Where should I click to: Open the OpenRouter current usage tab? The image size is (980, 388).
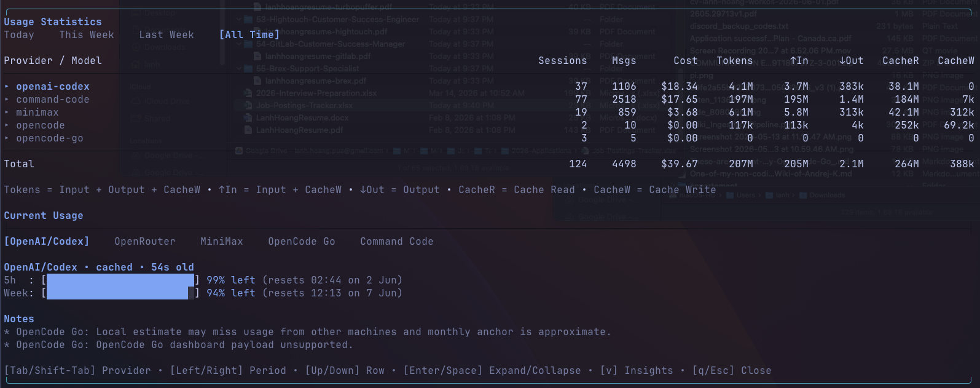(145, 242)
